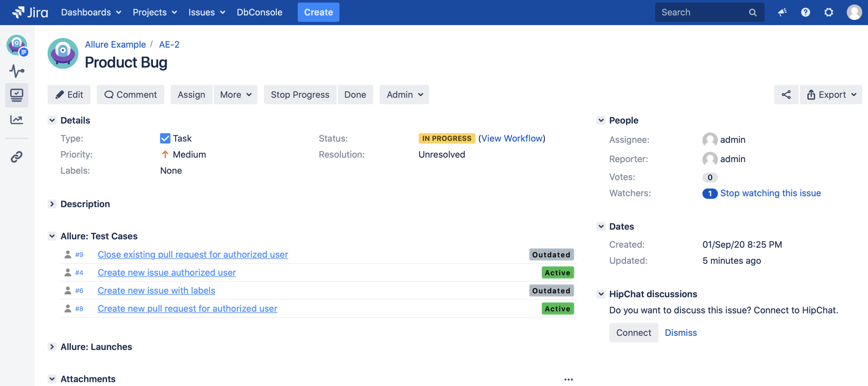Open the Export dropdown
This screenshot has width=868, height=386.
click(x=831, y=95)
